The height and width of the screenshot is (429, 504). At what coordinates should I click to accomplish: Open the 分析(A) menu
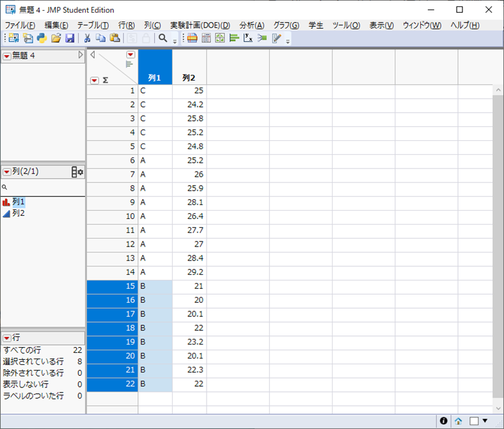click(251, 25)
